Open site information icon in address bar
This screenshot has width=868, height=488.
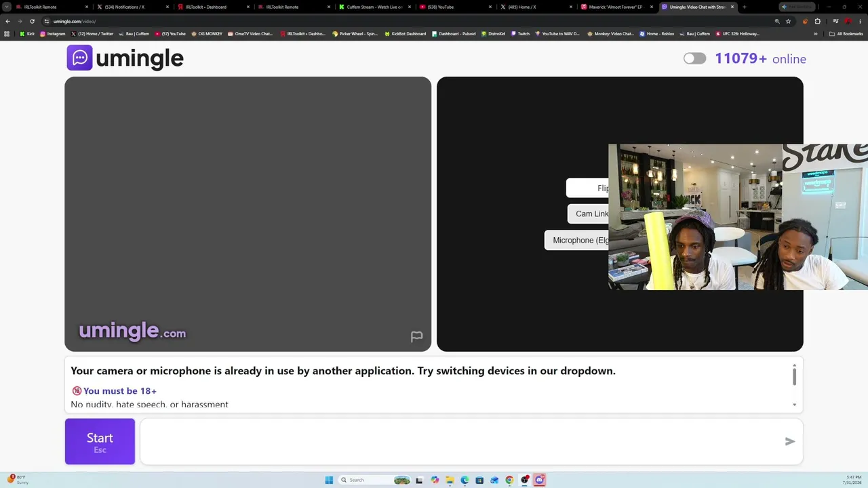tap(46, 21)
